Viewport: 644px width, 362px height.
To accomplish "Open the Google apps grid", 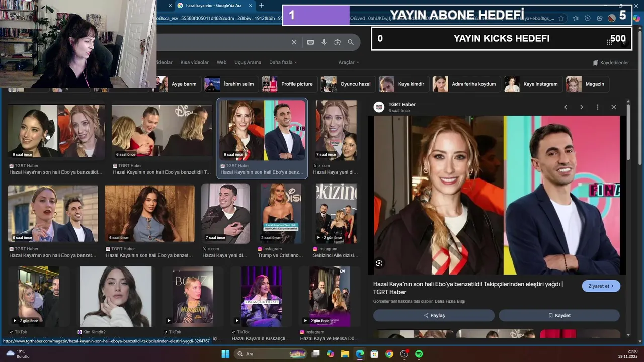I will tap(609, 42).
